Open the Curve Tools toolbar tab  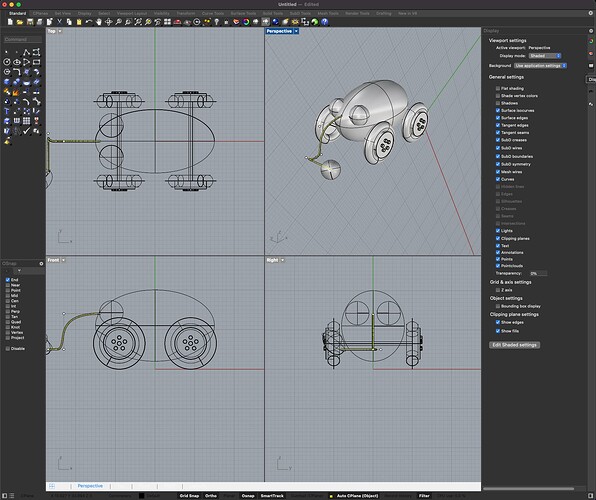pos(213,13)
